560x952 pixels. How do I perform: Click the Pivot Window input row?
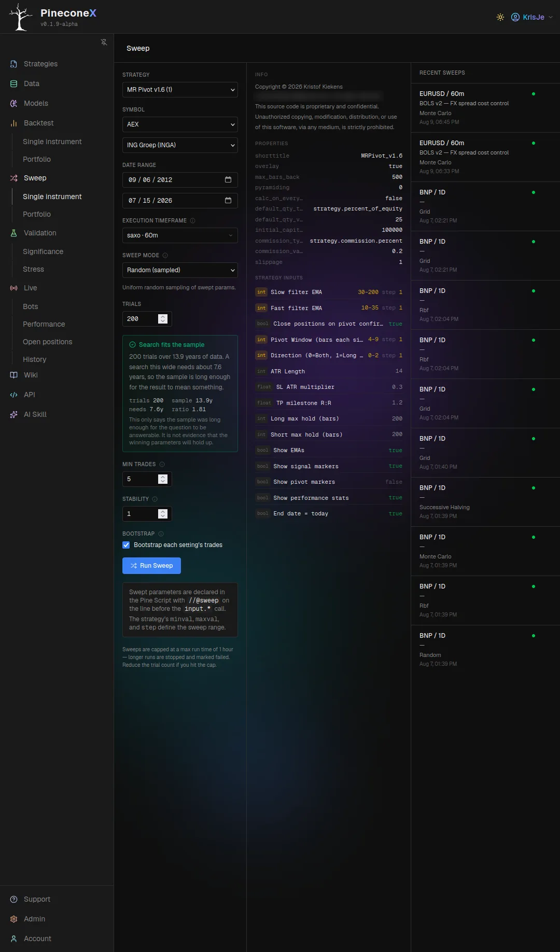coord(329,340)
